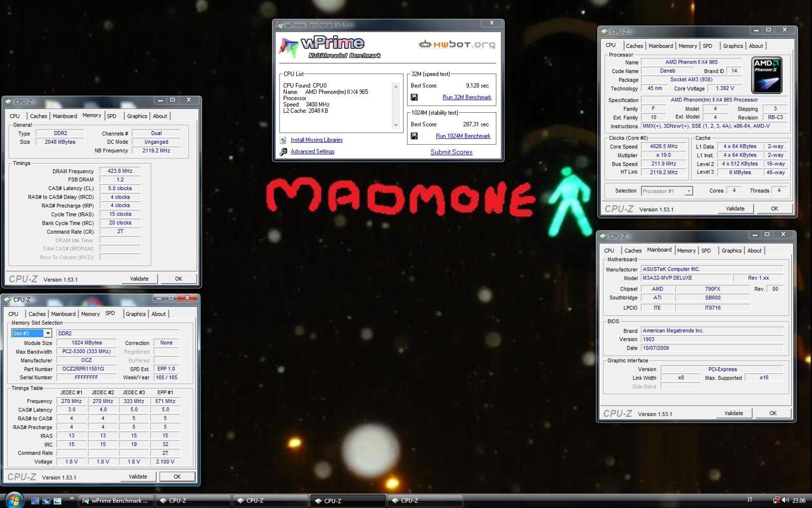Click the title bar icon of the CPU-Z SPD window
812x508 pixels.
click(x=8, y=300)
